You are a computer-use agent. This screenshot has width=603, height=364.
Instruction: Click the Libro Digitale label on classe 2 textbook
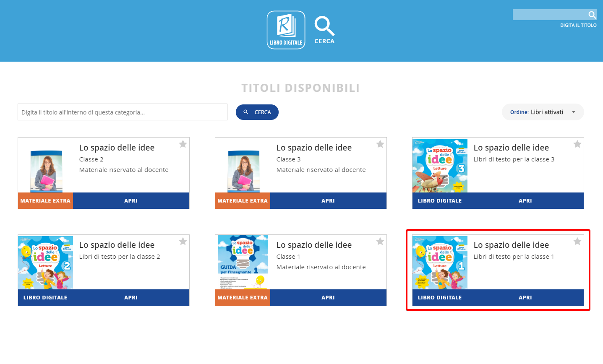pos(45,298)
